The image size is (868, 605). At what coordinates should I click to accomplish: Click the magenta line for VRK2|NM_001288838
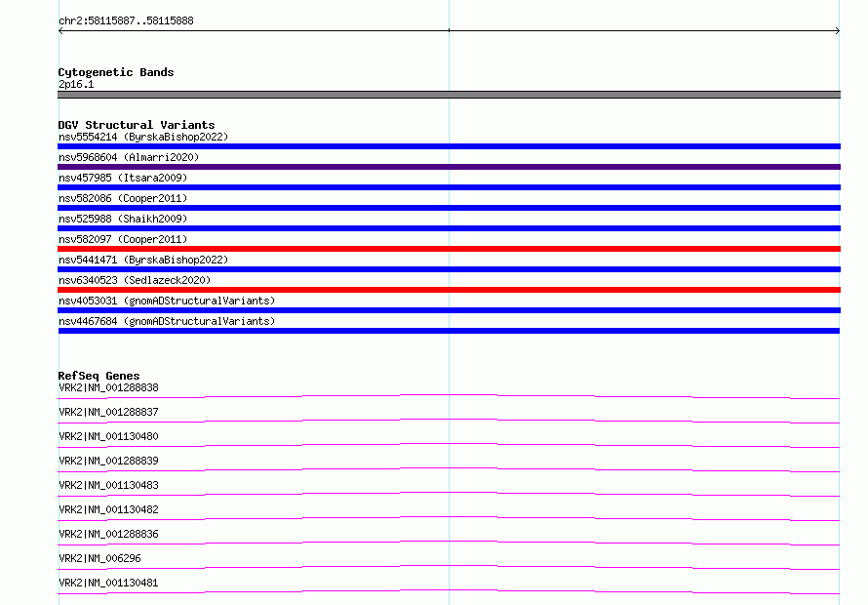[449, 396]
